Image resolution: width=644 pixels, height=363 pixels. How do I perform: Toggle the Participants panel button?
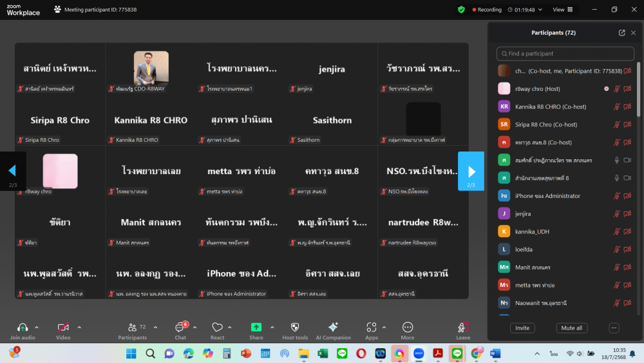pos(132,328)
